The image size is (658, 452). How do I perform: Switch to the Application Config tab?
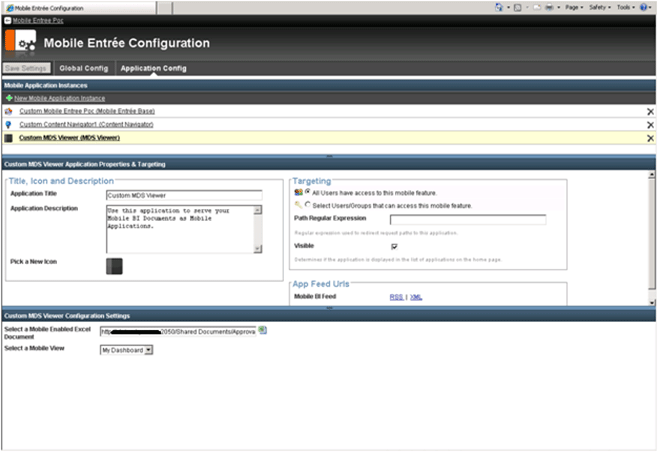tap(153, 68)
